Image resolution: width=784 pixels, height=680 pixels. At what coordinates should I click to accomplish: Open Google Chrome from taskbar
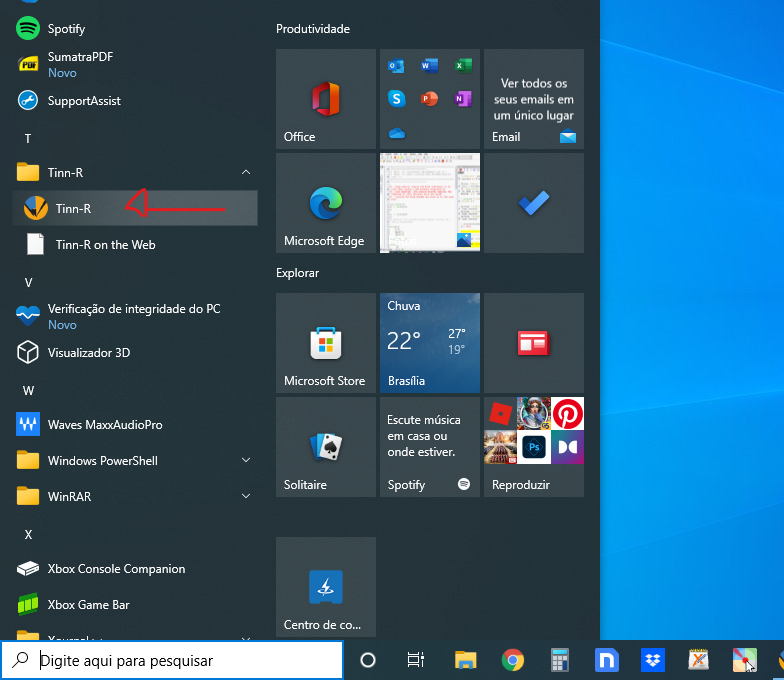(512, 660)
